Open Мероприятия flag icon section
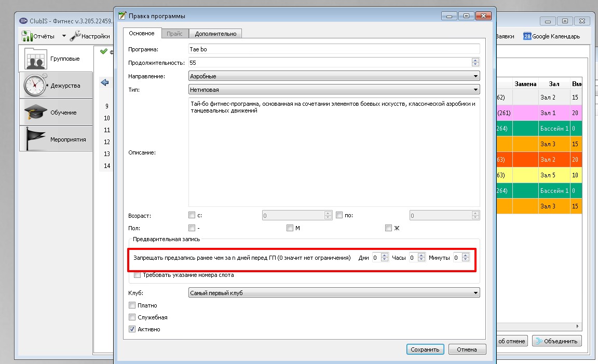The image size is (598, 364). [x=35, y=138]
